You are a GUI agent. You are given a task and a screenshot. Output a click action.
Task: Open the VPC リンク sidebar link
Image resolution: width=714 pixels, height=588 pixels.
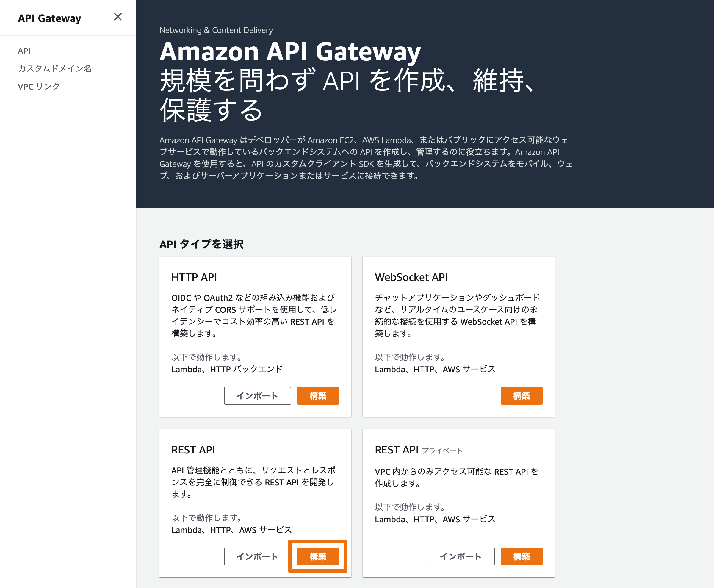coord(39,86)
